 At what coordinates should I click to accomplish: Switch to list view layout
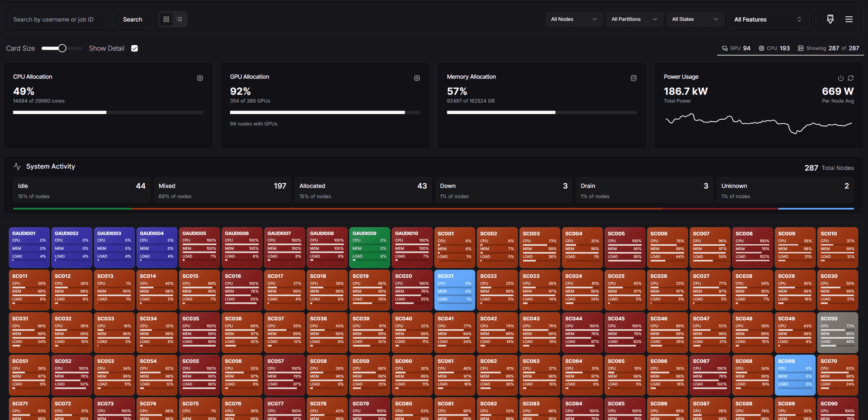179,19
